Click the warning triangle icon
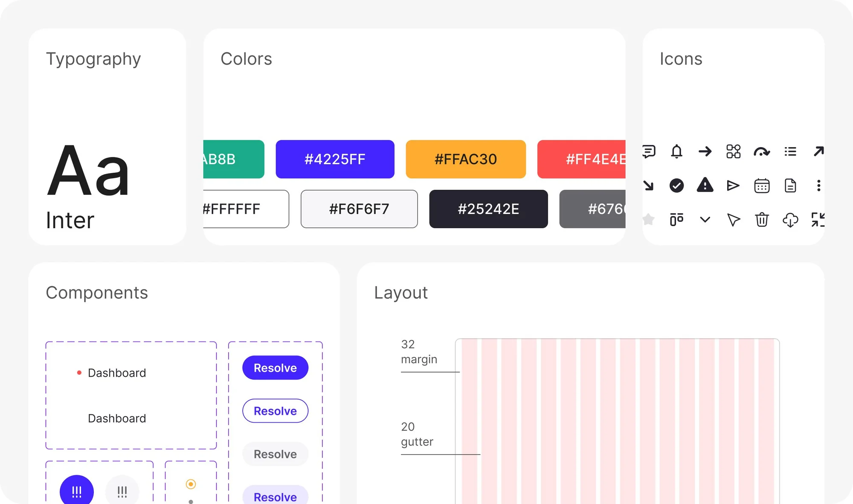 tap(705, 185)
